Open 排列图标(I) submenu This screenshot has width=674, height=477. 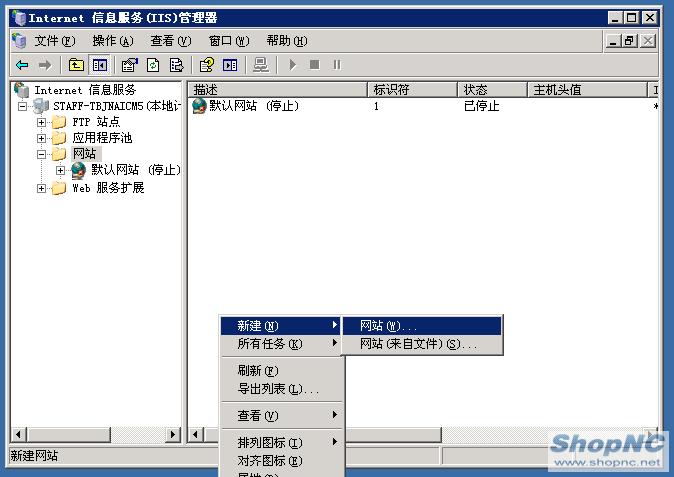[281, 442]
